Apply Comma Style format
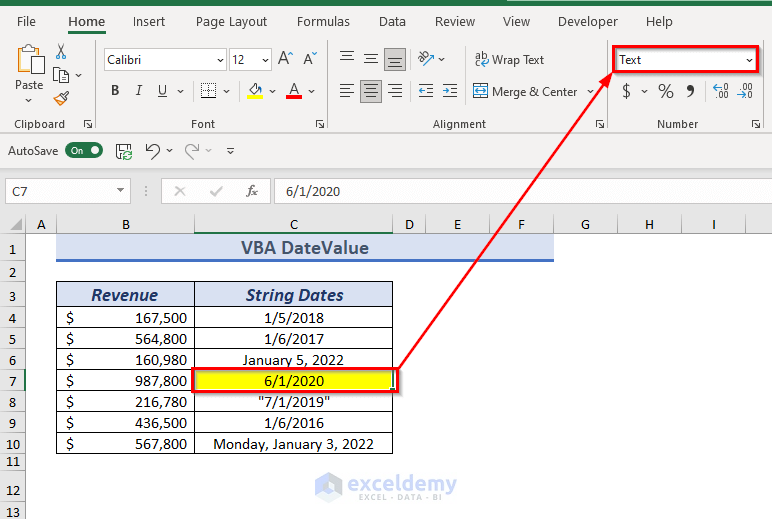Viewport: 772px width, 519px height. point(690,91)
